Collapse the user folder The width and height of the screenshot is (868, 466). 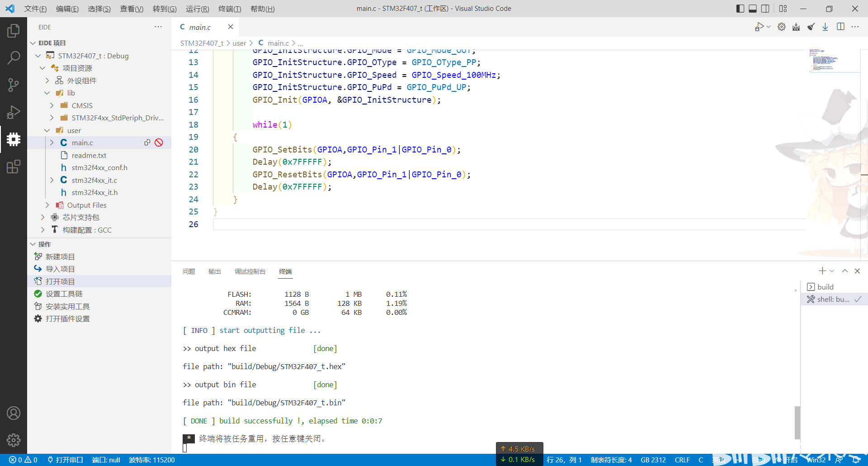point(47,130)
